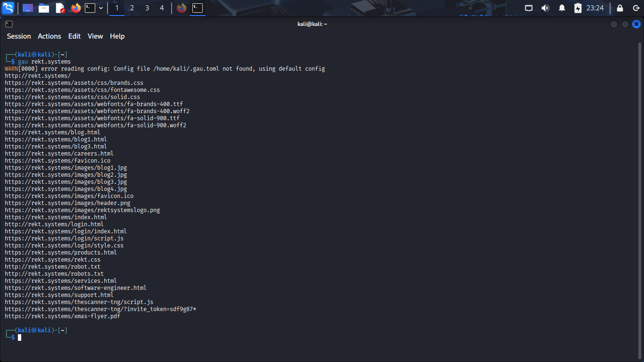Show notifications via the bell icon
Image resolution: width=644 pixels, height=362 pixels.
[x=562, y=8]
